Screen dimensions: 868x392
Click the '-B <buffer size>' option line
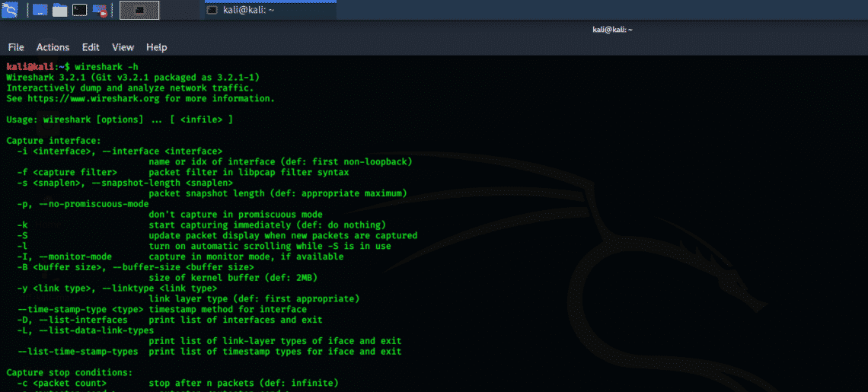click(136, 267)
